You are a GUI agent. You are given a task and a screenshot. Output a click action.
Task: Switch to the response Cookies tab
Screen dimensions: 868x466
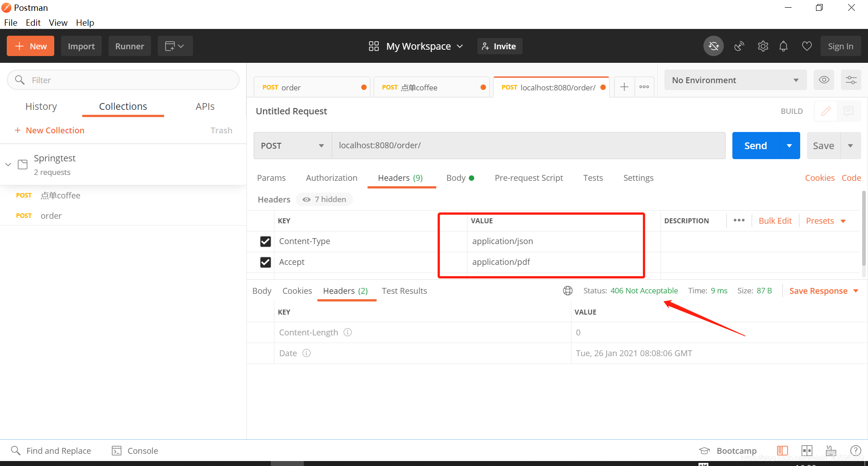point(297,291)
